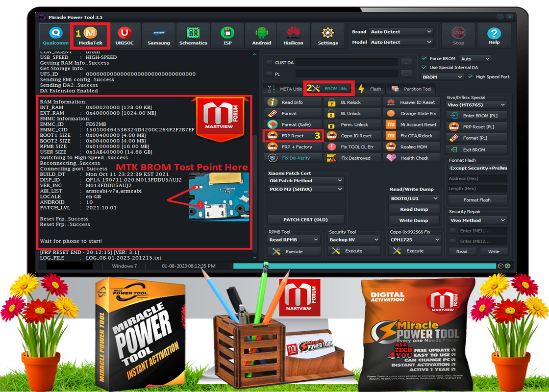The height and width of the screenshot is (392, 549).
Task: Open the Samsung module
Action: (x=159, y=36)
